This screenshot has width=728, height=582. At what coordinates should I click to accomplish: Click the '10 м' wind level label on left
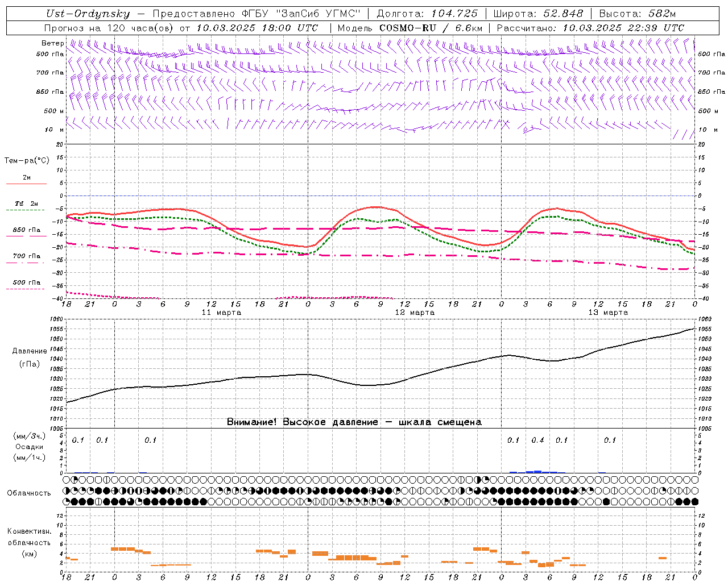55,130
